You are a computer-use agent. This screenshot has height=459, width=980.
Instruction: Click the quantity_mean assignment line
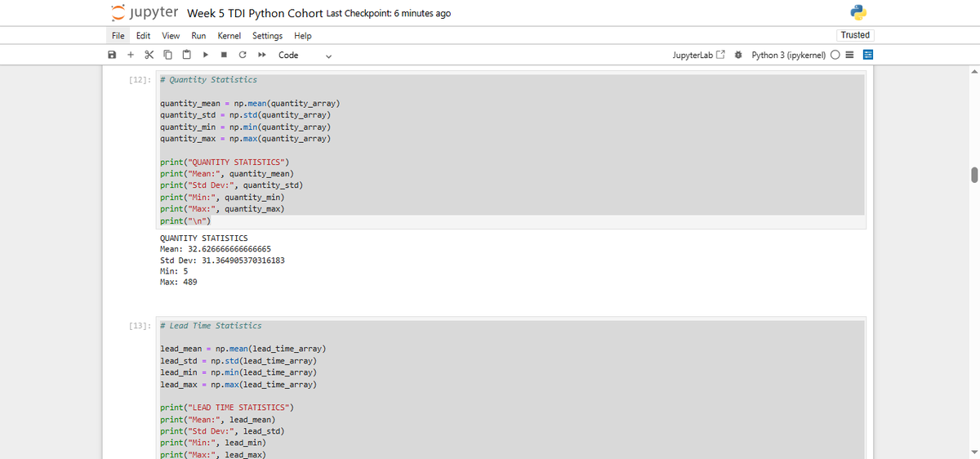point(250,104)
